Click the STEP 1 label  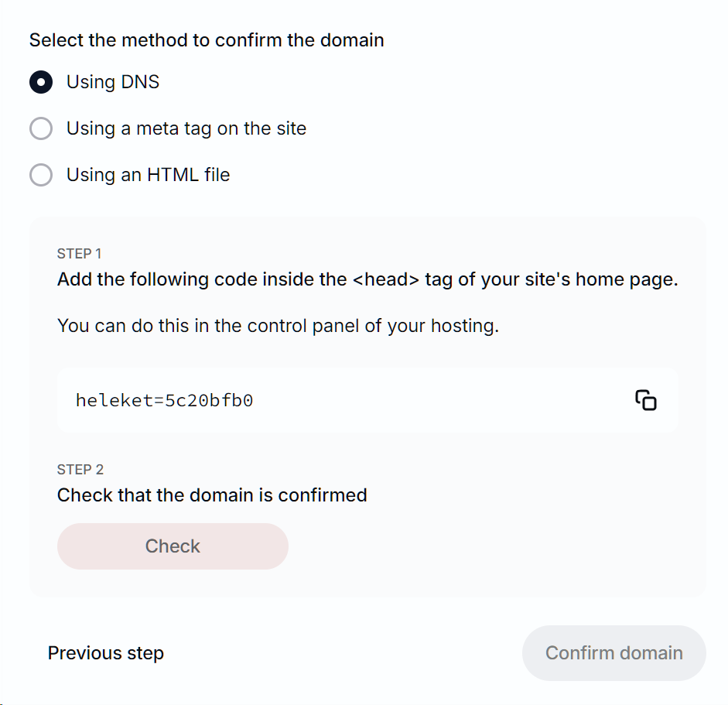click(80, 254)
